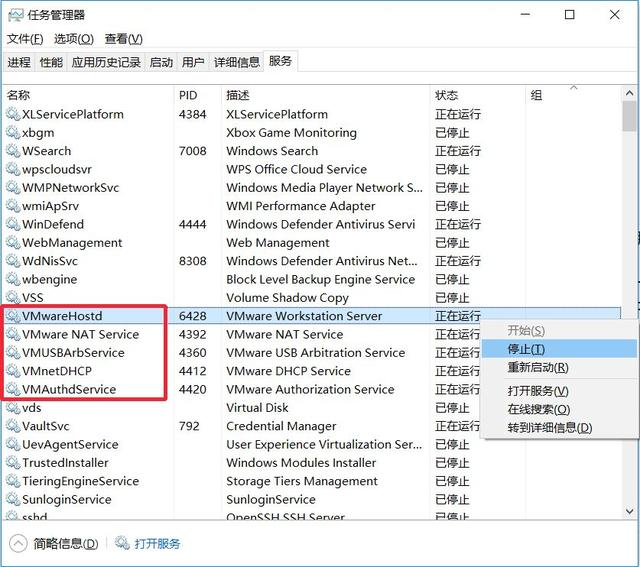Select 'Block Level Backup Engine Service' text

pyautogui.click(x=320, y=279)
